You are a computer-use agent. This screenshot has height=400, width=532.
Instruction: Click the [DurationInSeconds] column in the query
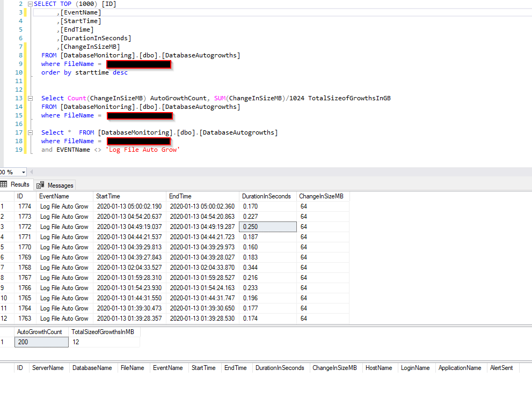[96, 38]
